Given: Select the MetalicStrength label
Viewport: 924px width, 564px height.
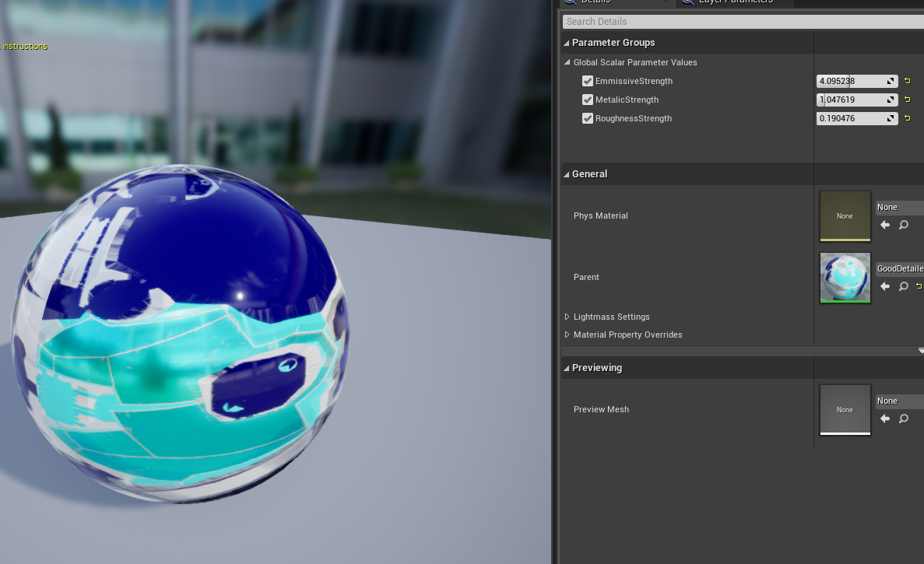Looking at the screenshot, I should pos(627,100).
